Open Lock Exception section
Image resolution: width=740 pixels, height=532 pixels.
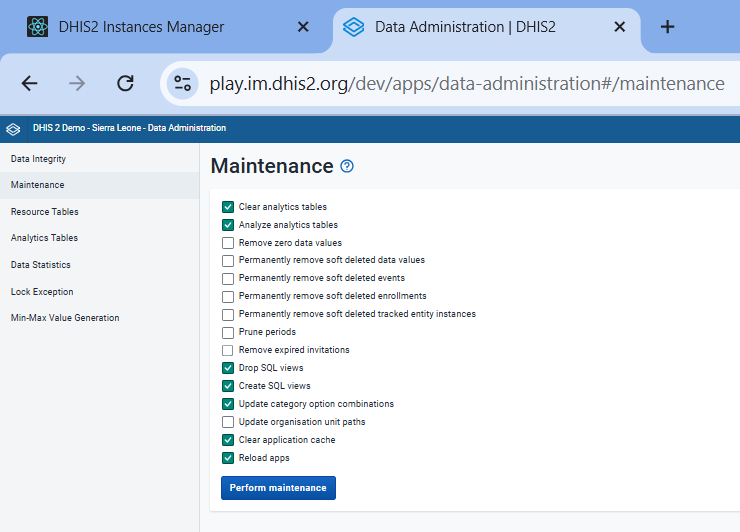(x=99, y=292)
